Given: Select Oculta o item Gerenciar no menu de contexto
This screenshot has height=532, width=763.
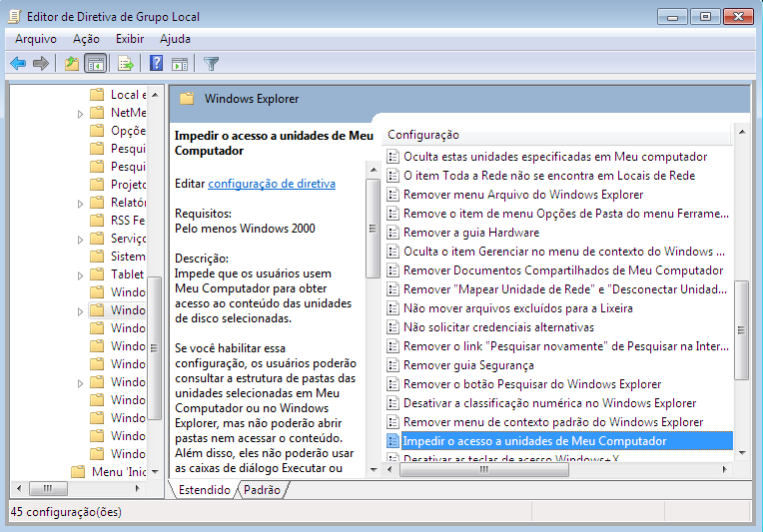Looking at the screenshot, I should [x=564, y=252].
